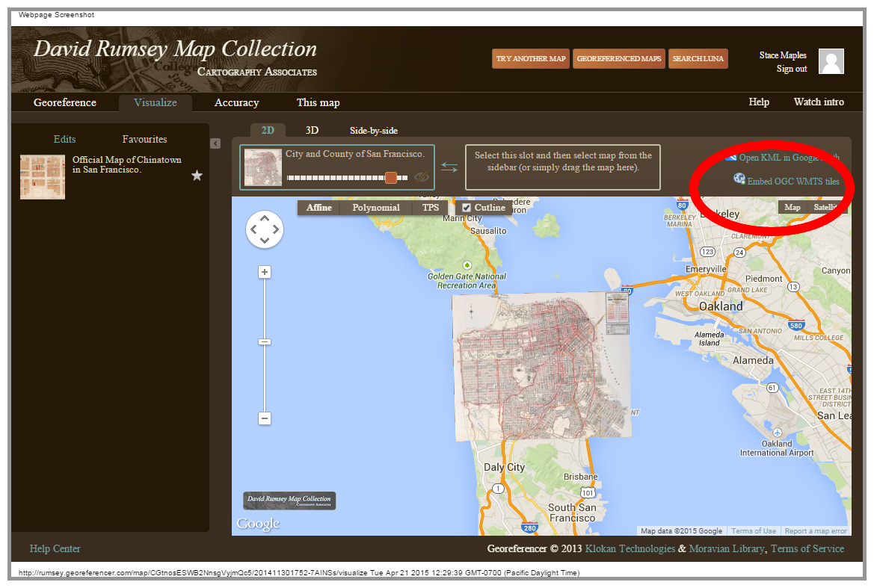Show the Edits list in the sidebar
This screenshot has height=588, width=874.
[x=64, y=139]
